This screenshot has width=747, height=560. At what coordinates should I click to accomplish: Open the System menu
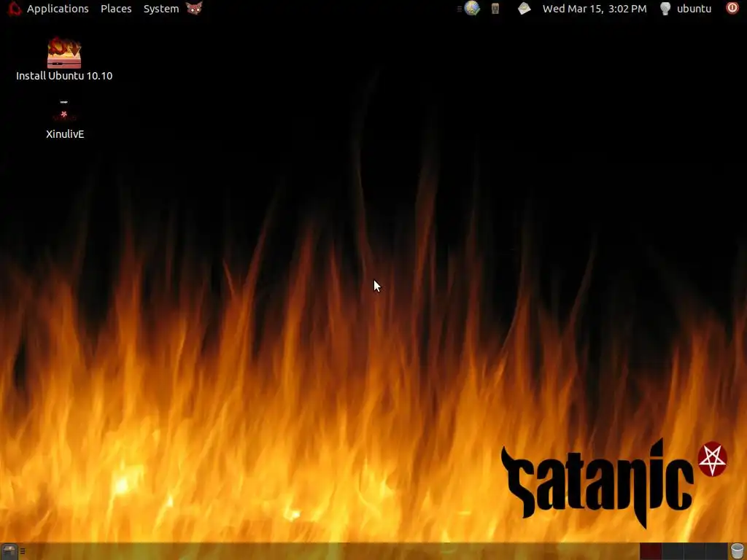click(x=161, y=9)
